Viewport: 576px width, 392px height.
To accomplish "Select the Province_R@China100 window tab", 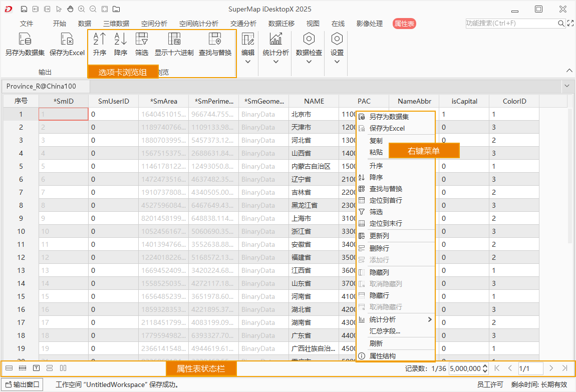I will coord(46,86).
